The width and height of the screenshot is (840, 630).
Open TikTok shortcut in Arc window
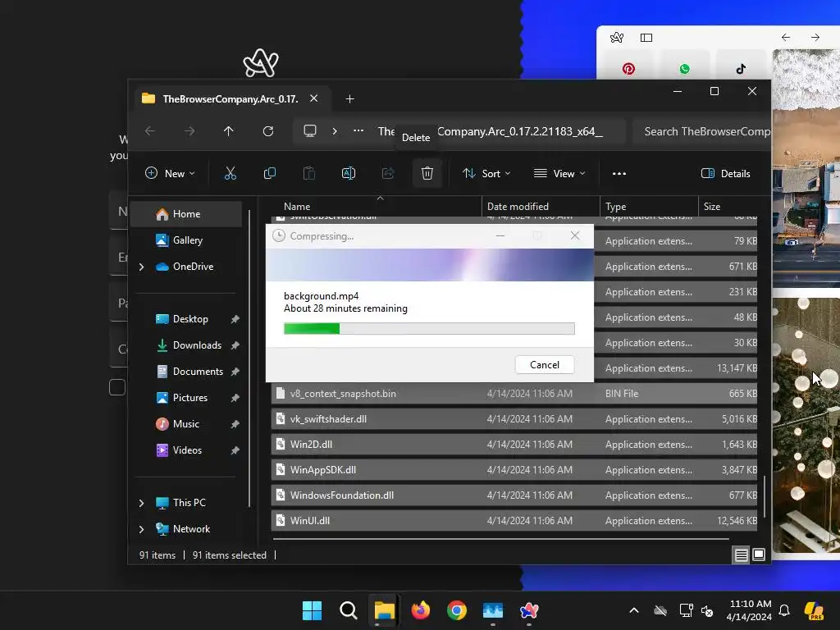pos(741,69)
